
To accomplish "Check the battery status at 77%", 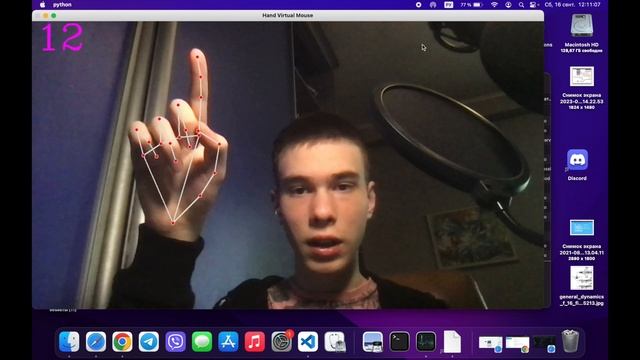I will coord(471,4).
